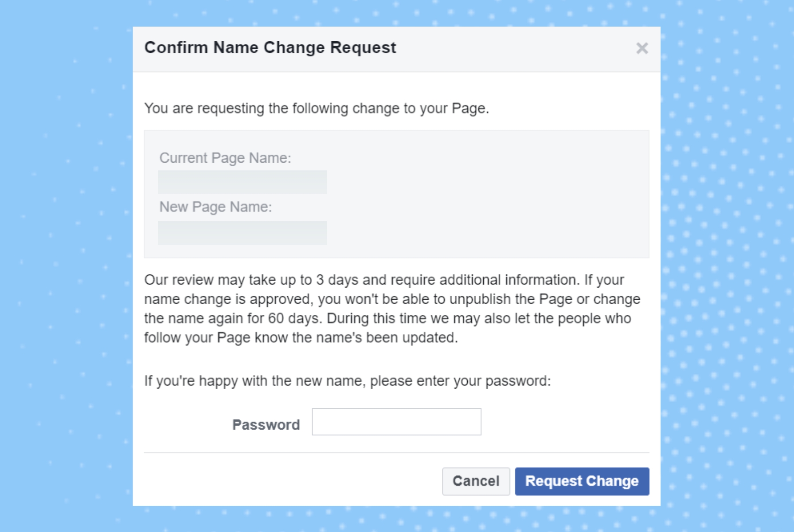Viewport: 794px width, 532px height.
Task: Click the Request Change button
Action: (582, 481)
